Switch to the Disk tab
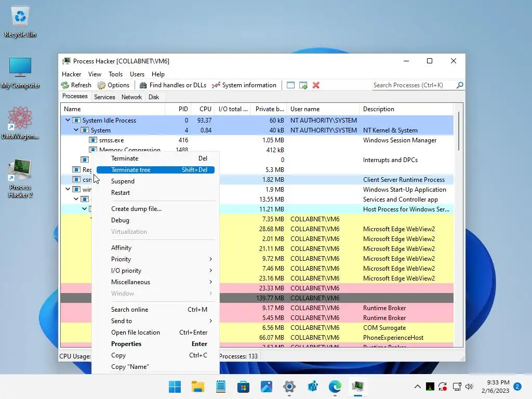Image resolution: width=532 pixels, height=399 pixels. [154, 97]
